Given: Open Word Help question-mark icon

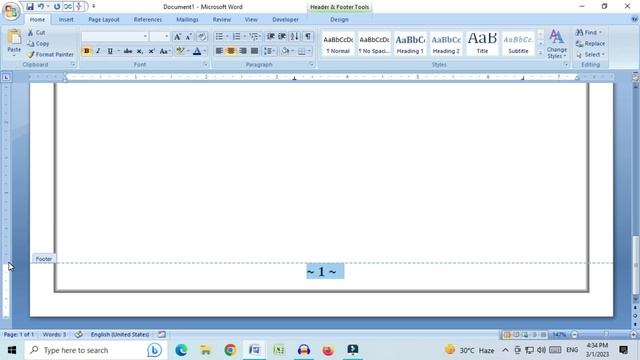Looking at the screenshot, I should tap(634, 19).
